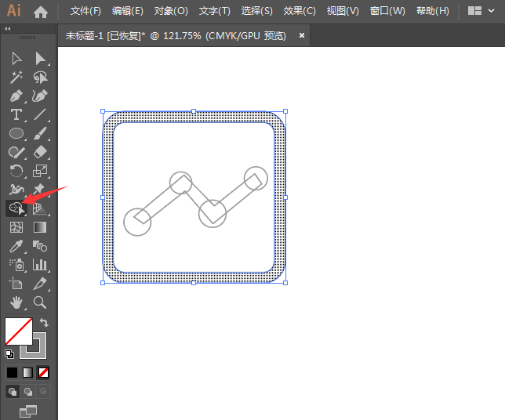Apply Gradient mode to selection
Image resolution: width=505 pixels, height=420 pixels.
[27, 373]
